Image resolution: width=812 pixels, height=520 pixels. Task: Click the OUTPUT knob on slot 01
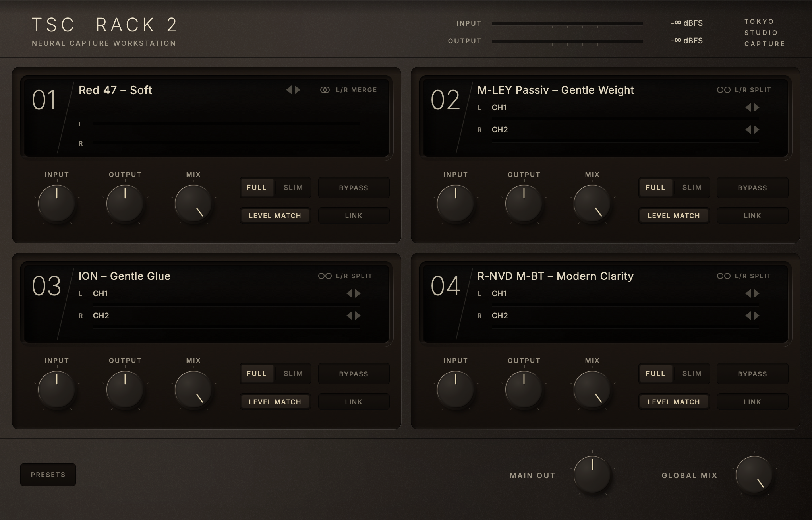click(125, 204)
